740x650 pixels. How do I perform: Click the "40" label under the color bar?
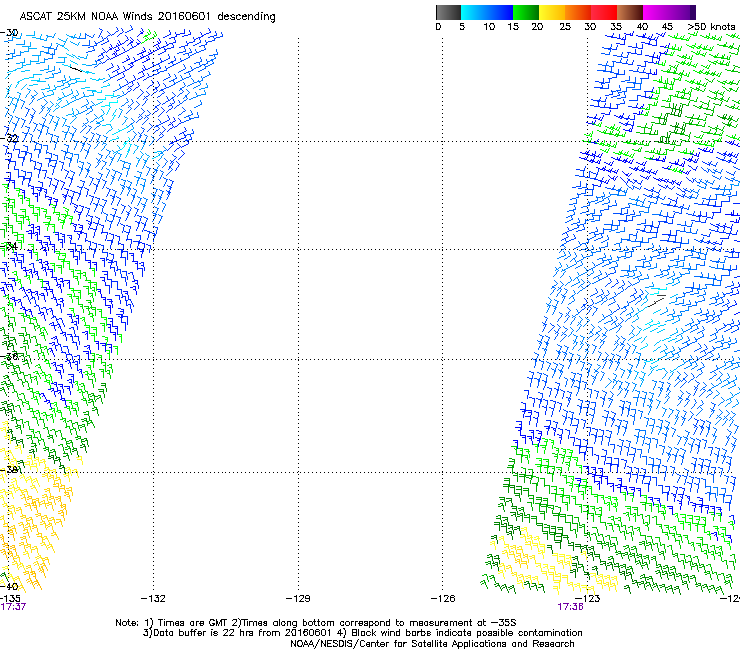(642, 27)
